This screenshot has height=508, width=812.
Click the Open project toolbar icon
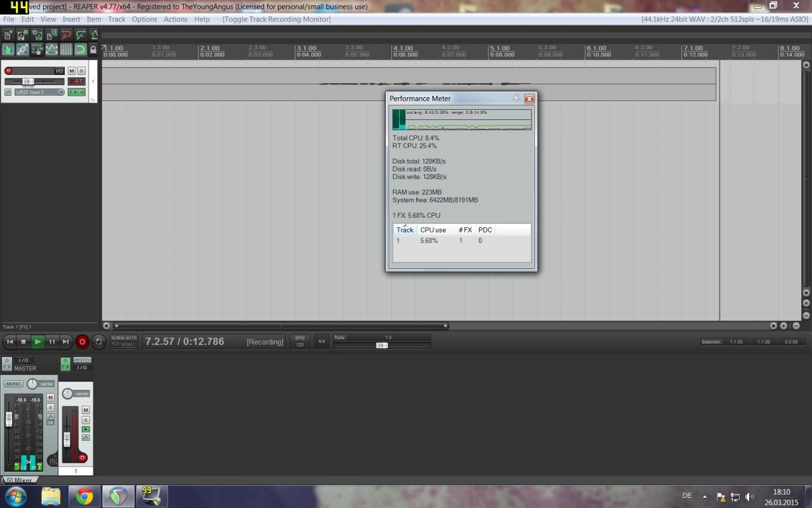tap(22, 35)
